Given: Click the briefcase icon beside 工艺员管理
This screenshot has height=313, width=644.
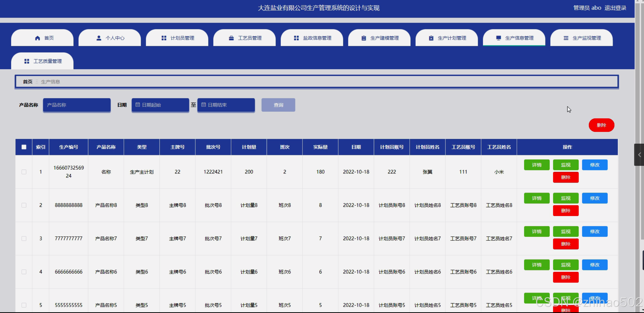Looking at the screenshot, I should tap(231, 38).
